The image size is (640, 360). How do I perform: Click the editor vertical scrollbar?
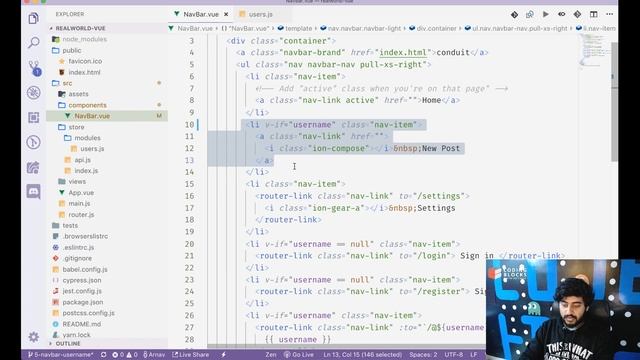tap(614, 102)
